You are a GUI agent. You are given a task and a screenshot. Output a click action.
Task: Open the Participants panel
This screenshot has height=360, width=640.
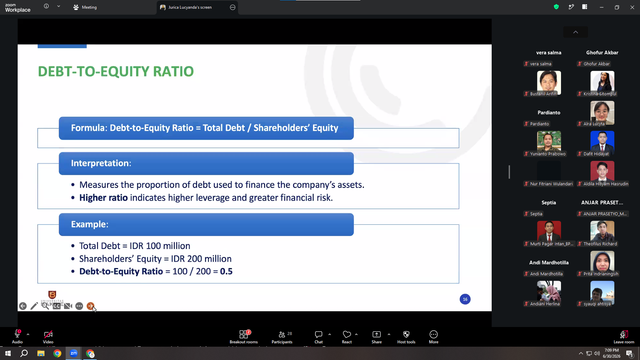(x=282, y=337)
